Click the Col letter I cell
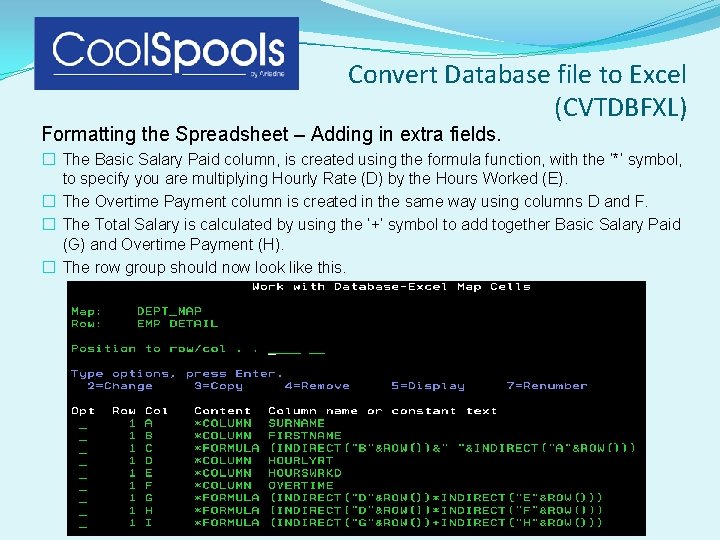The width and height of the screenshot is (720, 540). (148, 523)
